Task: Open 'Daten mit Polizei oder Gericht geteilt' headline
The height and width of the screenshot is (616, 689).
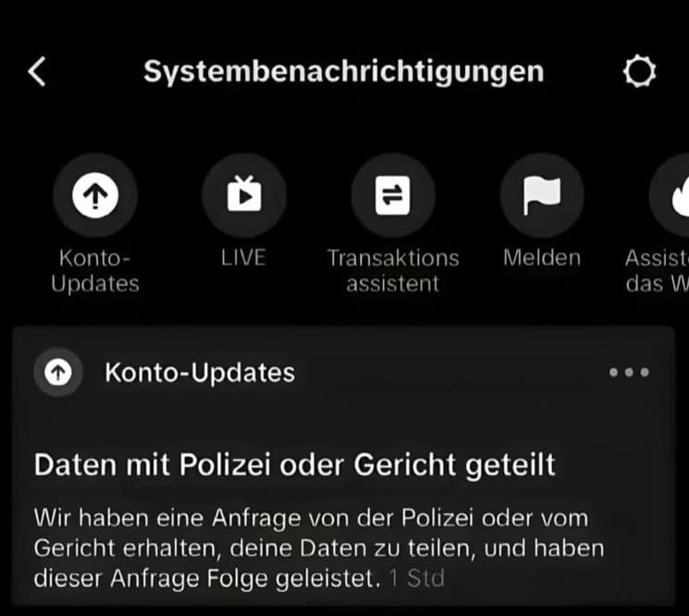Action: point(295,465)
